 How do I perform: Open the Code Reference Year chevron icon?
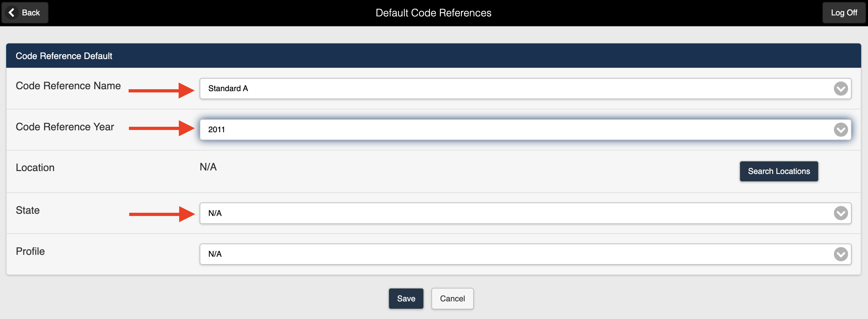[841, 129]
